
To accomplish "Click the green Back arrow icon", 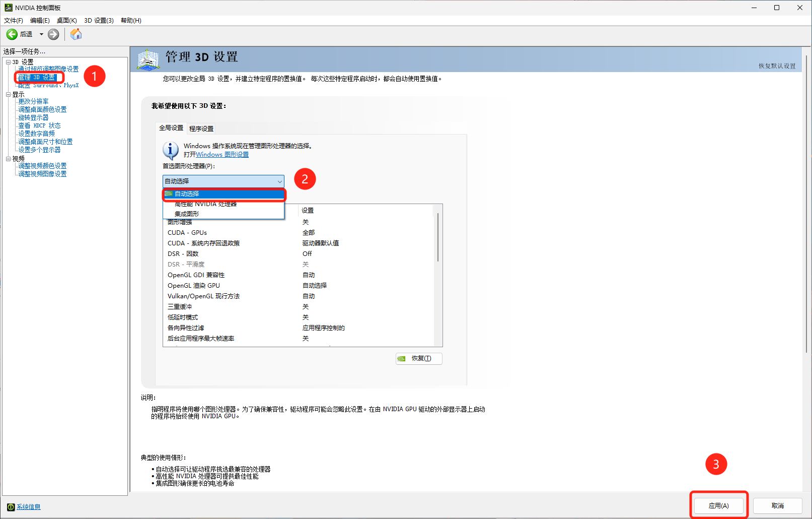I will pyautogui.click(x=12, y=34).
